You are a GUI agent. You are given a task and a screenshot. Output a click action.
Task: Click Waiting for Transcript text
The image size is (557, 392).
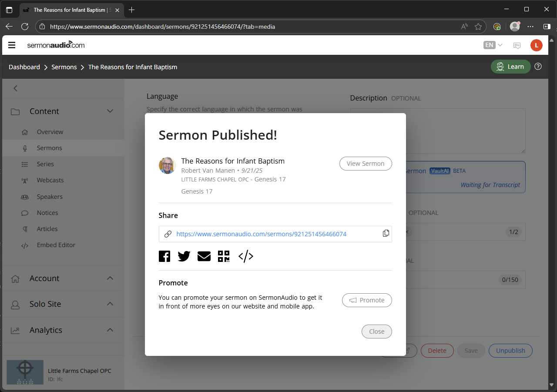tap(490, 185)
